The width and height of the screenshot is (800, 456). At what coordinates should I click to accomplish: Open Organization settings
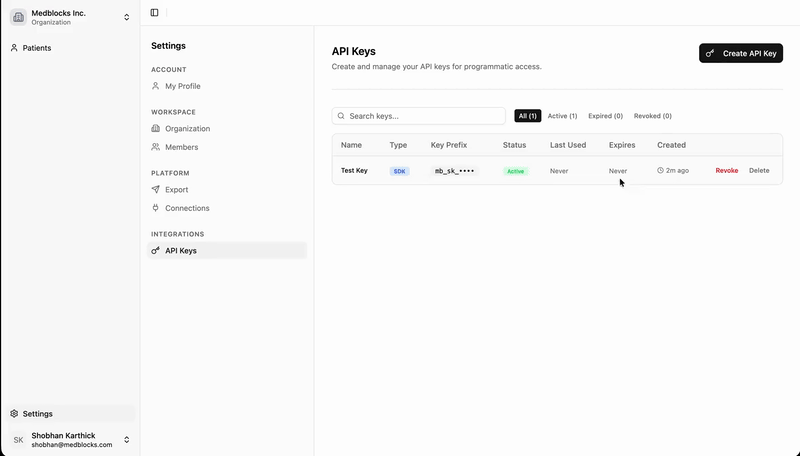[x=227, y=129]
